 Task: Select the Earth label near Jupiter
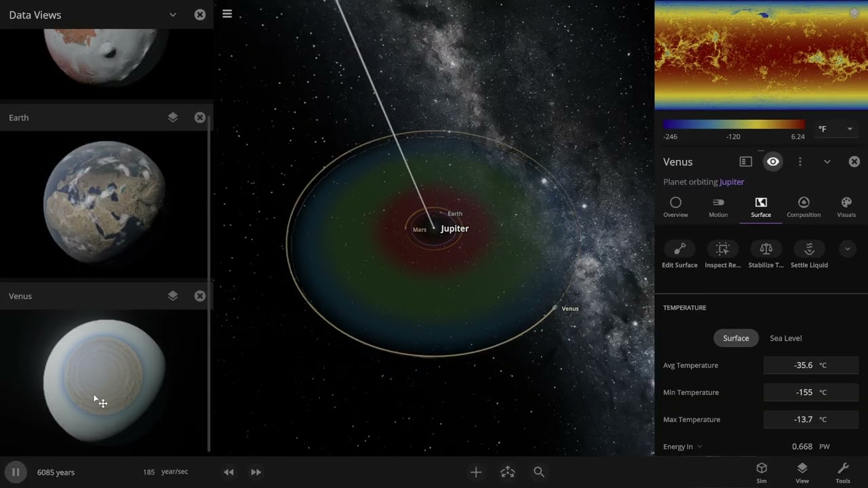pyautogui.click(x=455, y=213)
